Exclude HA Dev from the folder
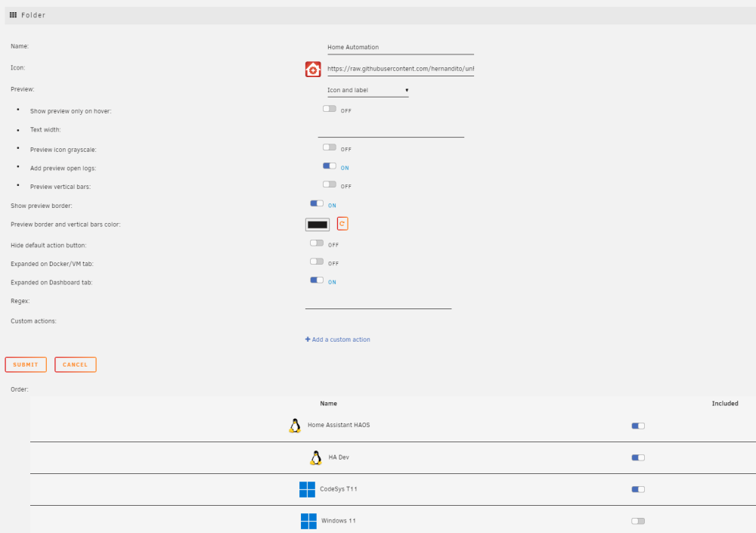Viewport: 756px width, 533px height. click(638, 457)
